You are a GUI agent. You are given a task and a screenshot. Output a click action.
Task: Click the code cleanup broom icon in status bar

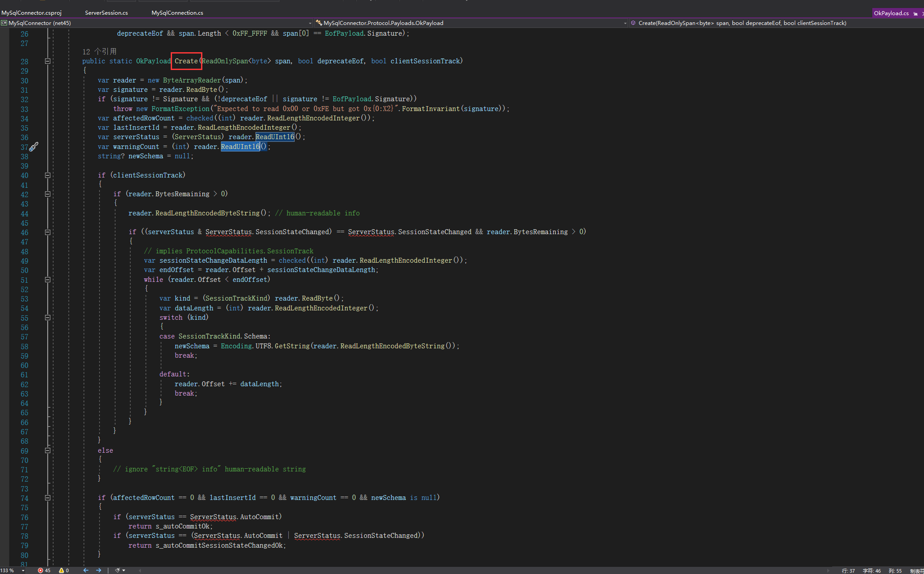click(x=117, y=570)
